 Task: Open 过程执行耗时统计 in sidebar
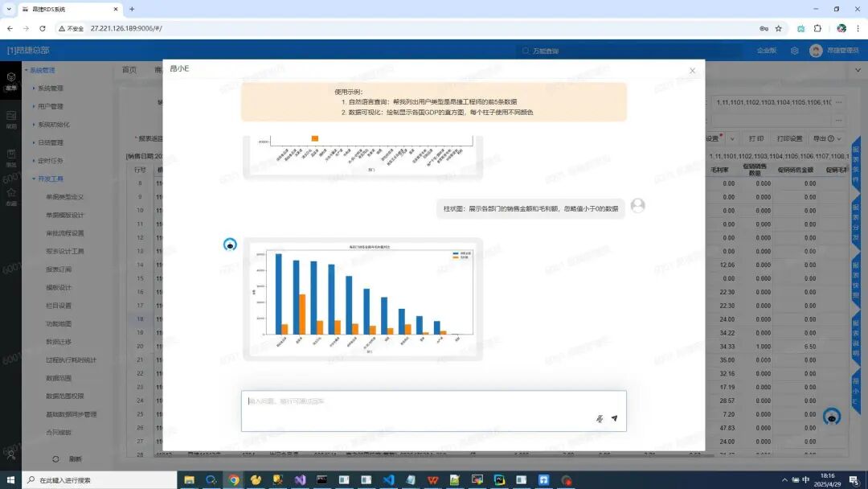pyautogui.click(x=71, y=360)
